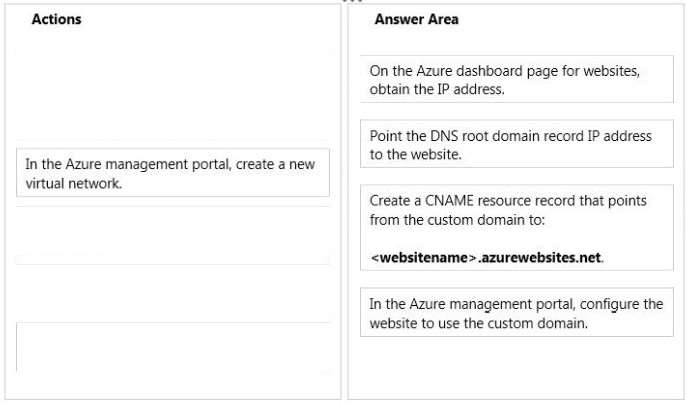The image size is (687, 404).
Task: Click the word DNS in the second answer step
Action: [x=444, y=136]
